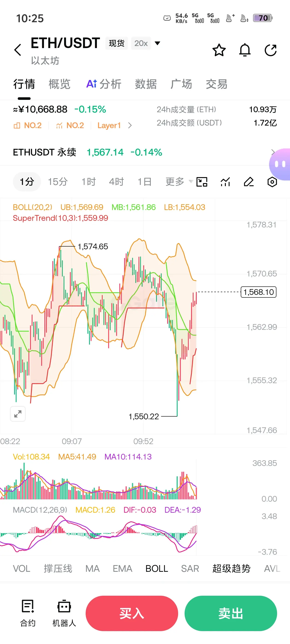The height and width of the screenshot is (644, 290).
Task: Add ETH/USDT to favorites with star
Action: coord(219,50)
